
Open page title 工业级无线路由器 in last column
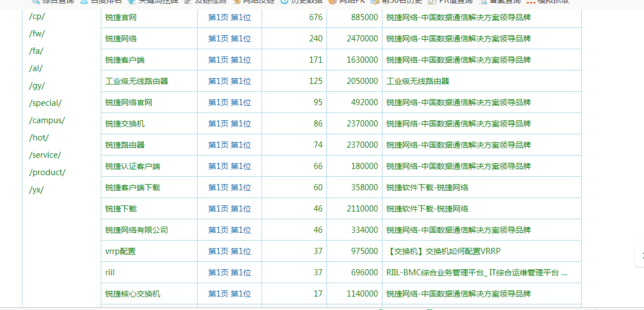coord(418,81)
